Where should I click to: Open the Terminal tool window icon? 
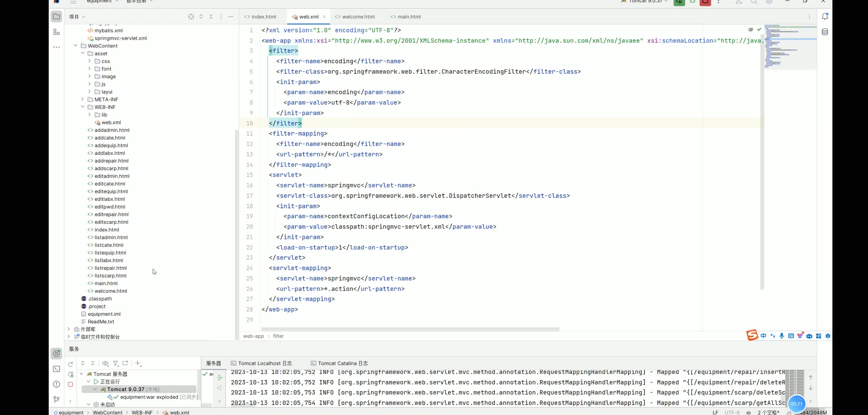[56, 369]
